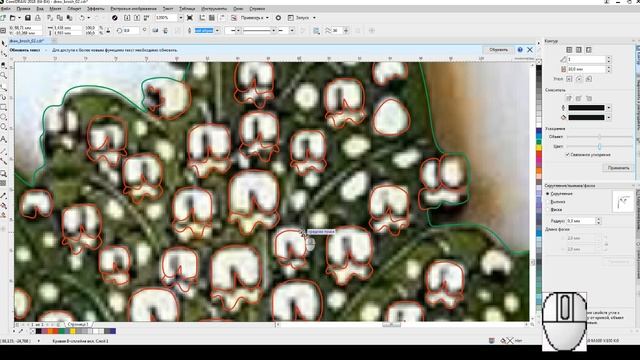The height and width of the screenshot is (360, 640).
Task: Expand the Запуск dropdown
Action: 314,18
